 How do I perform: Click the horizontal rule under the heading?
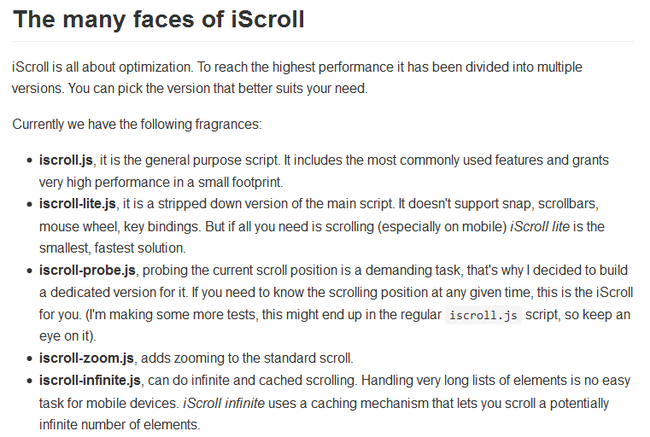click(323, 41)
